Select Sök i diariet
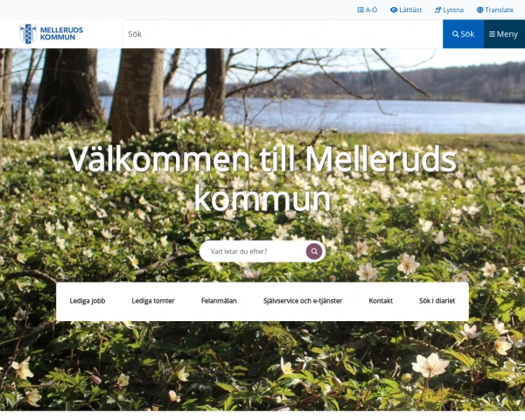 (437, 301)
